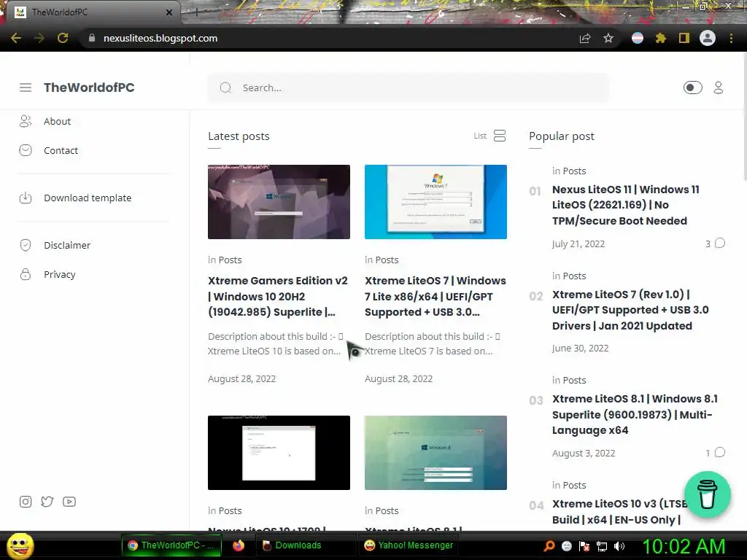Open the Contact sidebar link

[x=61, y=150]
